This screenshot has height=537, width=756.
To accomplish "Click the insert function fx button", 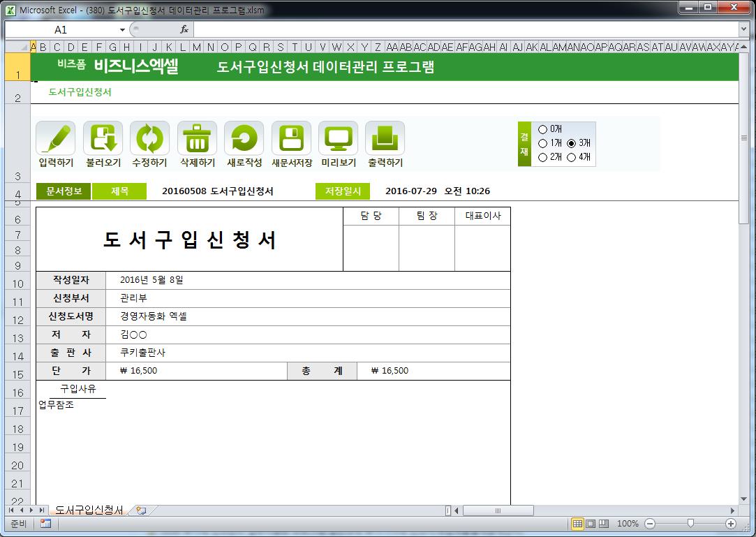I will [x=184, y=30].
